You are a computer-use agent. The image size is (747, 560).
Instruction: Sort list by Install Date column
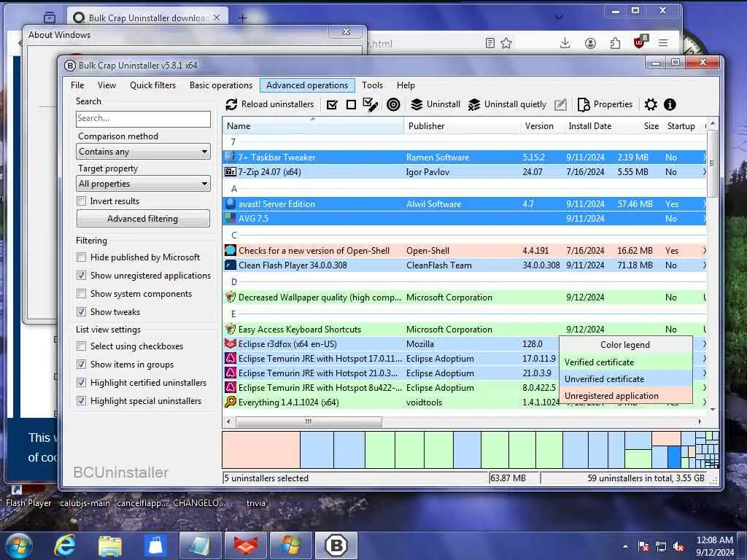click(x=589, y=126)
